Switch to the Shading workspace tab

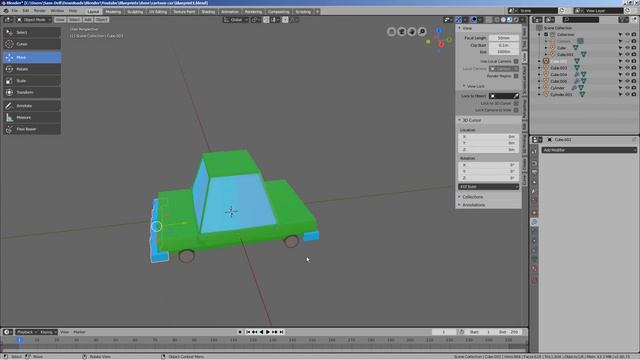click(x=208, y=11)
